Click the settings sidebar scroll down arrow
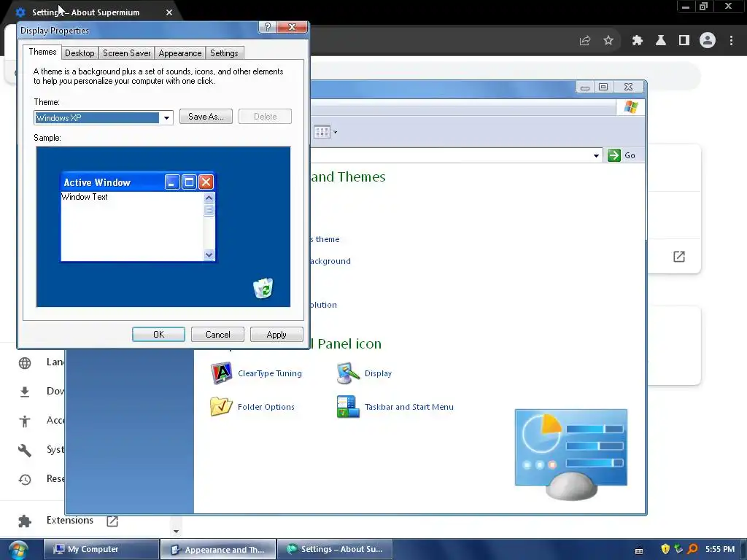The image size is (747, 560). click(176, 532)
